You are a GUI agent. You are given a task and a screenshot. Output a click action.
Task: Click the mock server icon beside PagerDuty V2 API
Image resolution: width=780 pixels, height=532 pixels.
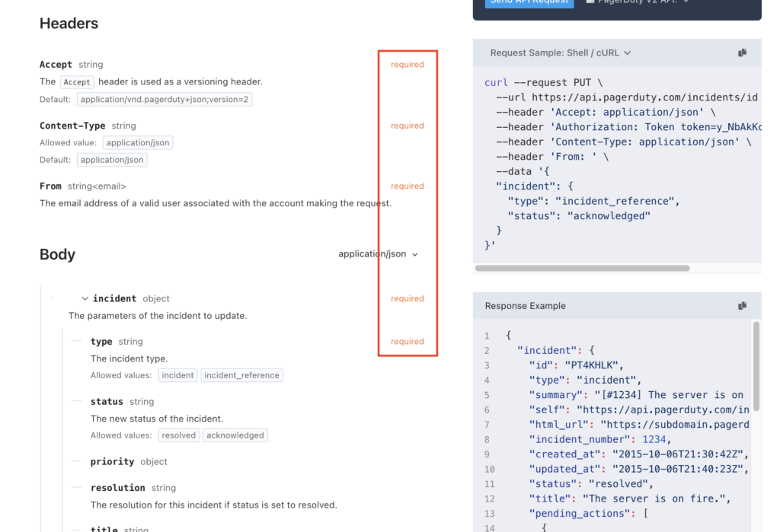coord(590,2)
